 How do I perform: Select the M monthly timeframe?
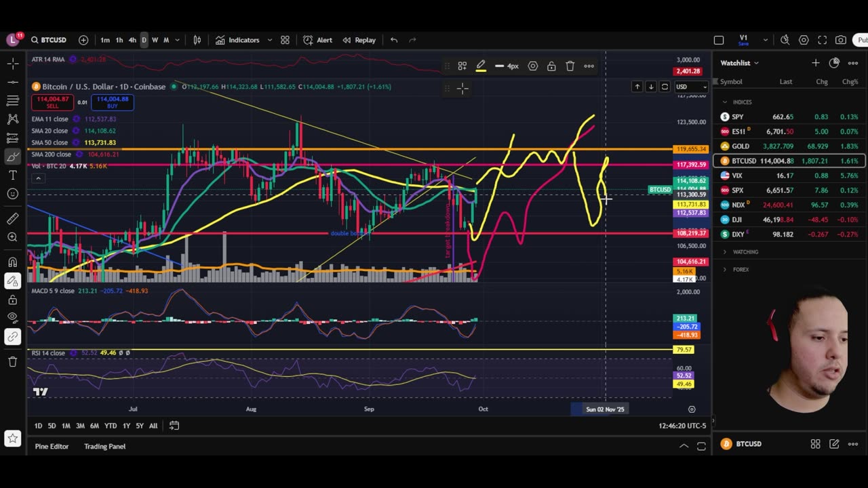pyautogui.click(x=166, y=40)
